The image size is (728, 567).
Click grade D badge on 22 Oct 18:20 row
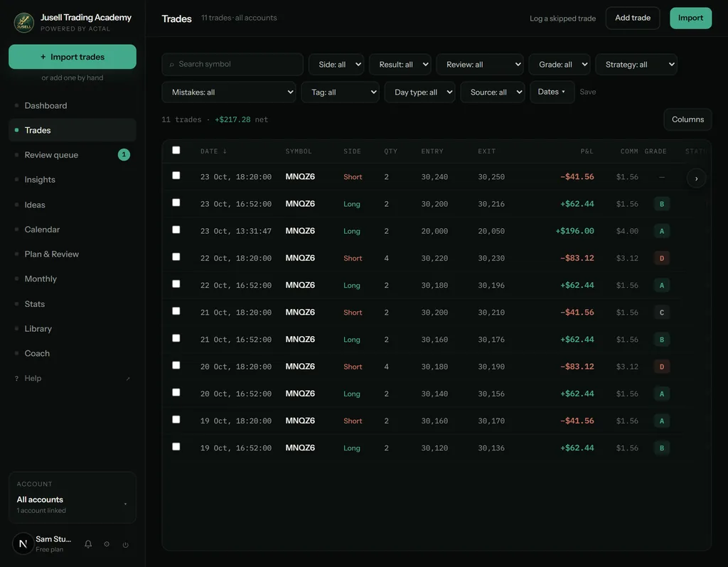click(x=662, y=258)
